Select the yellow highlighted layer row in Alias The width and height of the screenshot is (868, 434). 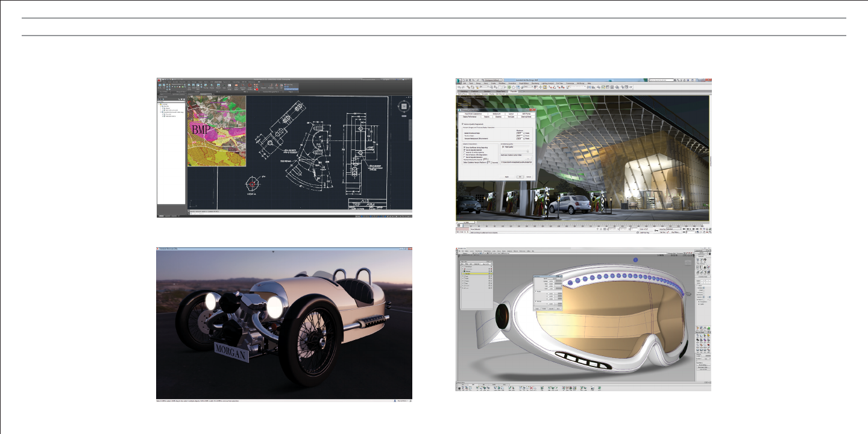point(476,273)
